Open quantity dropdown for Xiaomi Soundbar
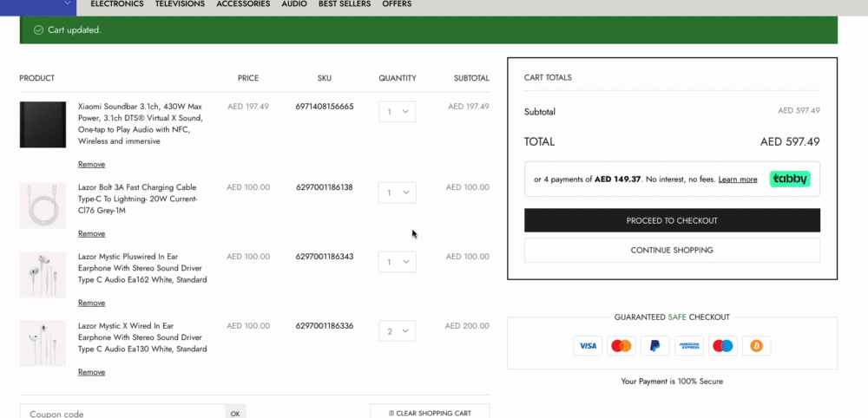 pos(397,112)
